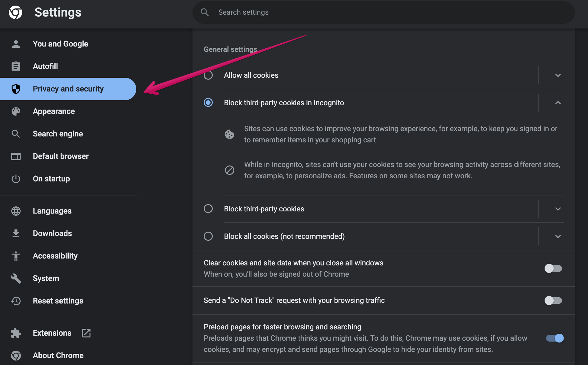Click the Settings page title
This screenshot has width=588, height=365.
coord(58,12)
